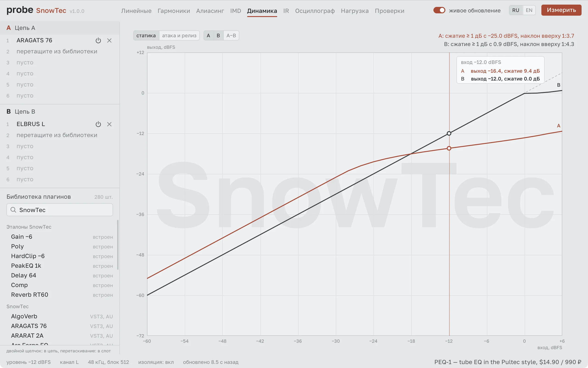The height and width of the screenshot is (368, 588).
Task: Select the Цепь B header
Action: tap(59, 112)
